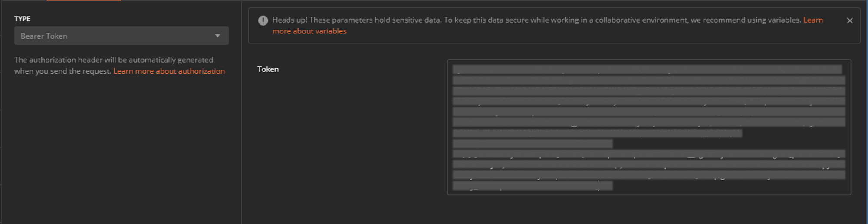Click the orange active tab indicator
868x224 pixels.
click(x=84, y=0)
